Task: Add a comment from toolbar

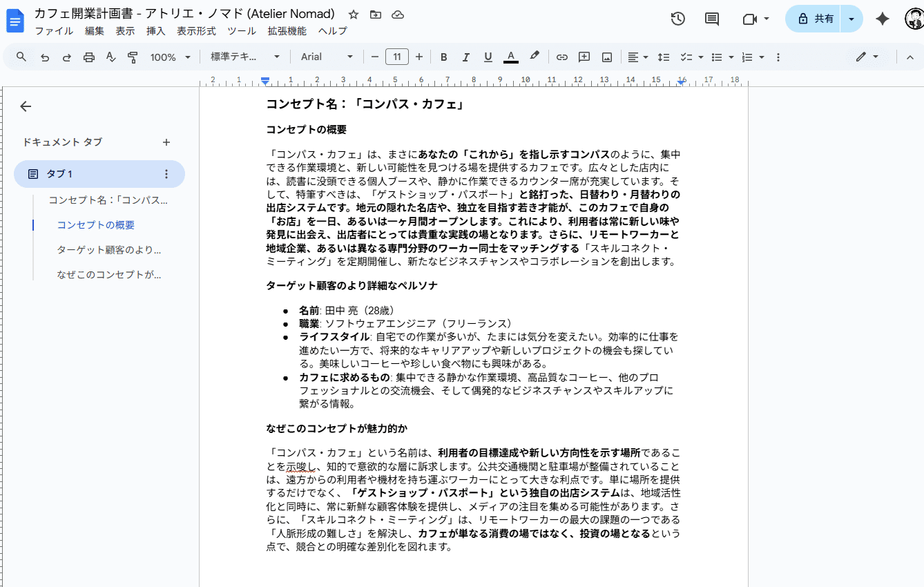Action: click(x=584, y=57)
